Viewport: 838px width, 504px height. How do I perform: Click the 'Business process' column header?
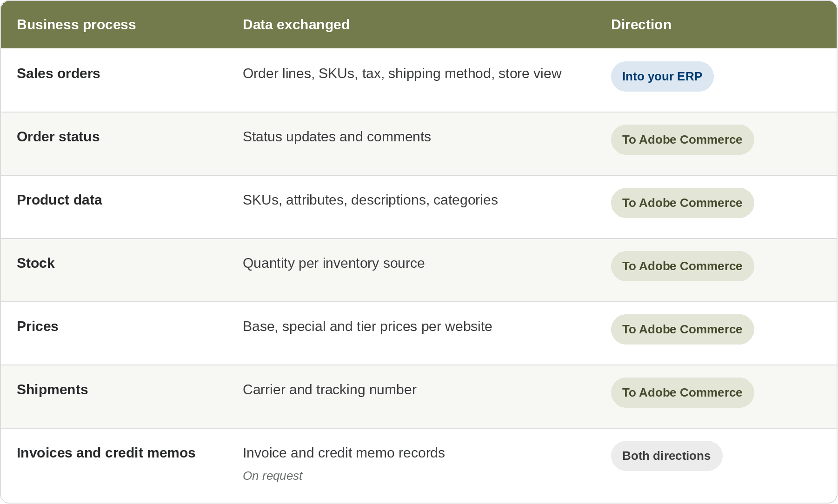(x=76, y=25)
